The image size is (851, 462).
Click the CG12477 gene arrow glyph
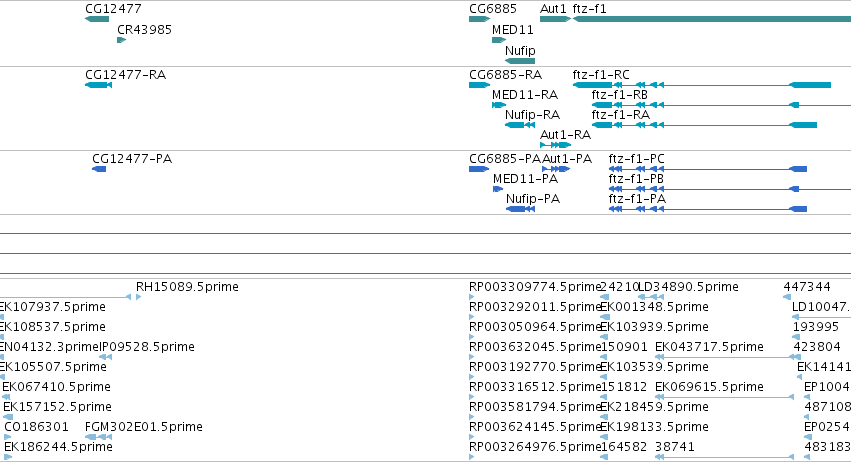(97, 19)
